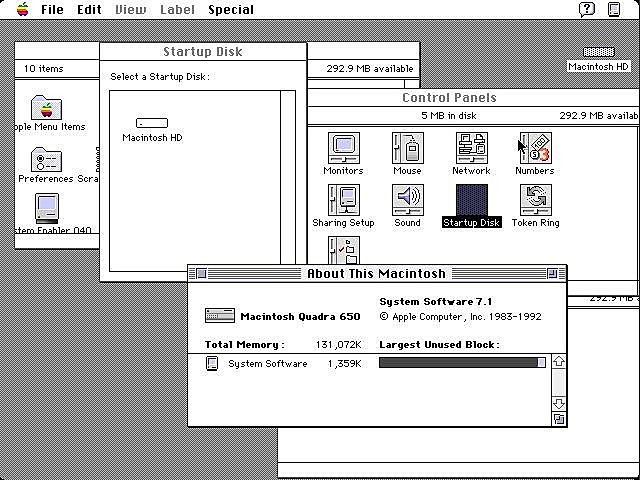Click '5 MB in disk' in Control Panels window

point(449,116)
